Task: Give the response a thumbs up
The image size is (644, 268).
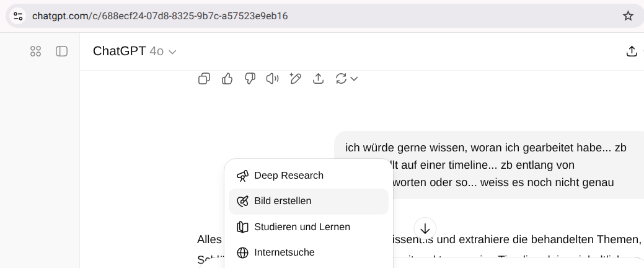Action: (x=227, y=78)
